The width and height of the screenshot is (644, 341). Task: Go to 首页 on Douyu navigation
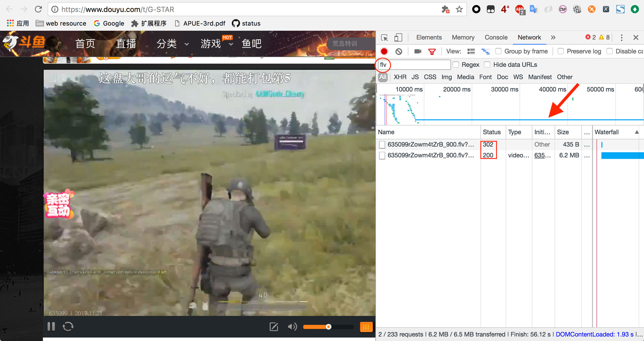coord(85,43)
